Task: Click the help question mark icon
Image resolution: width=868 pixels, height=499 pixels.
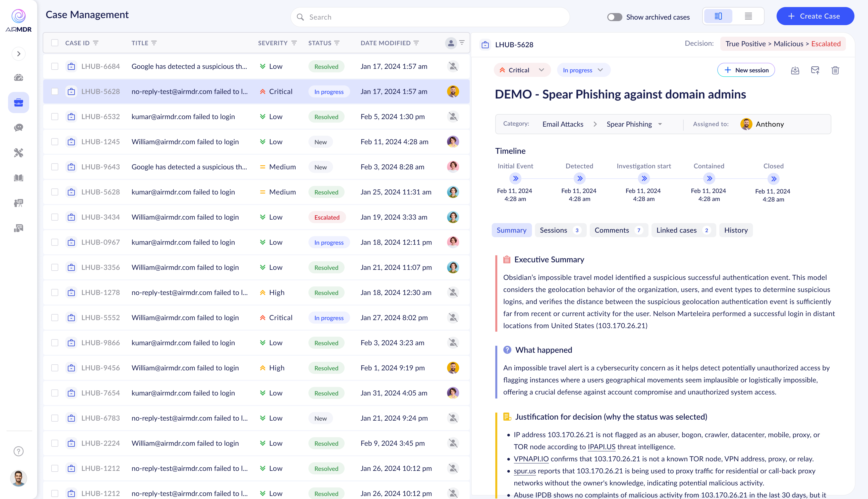Action: (x=19, y=451)
